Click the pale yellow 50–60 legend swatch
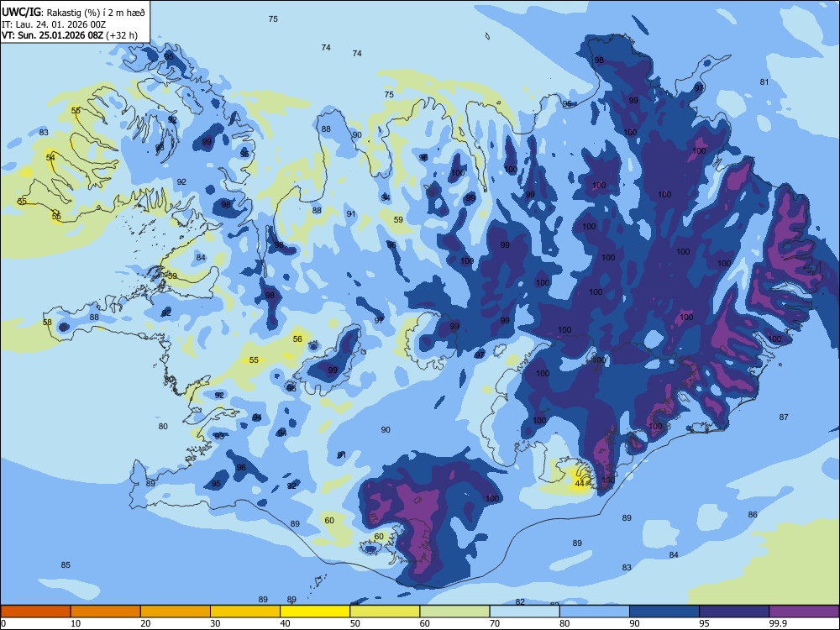This screenshot has height=630, width=840. [x=385, y=612]
